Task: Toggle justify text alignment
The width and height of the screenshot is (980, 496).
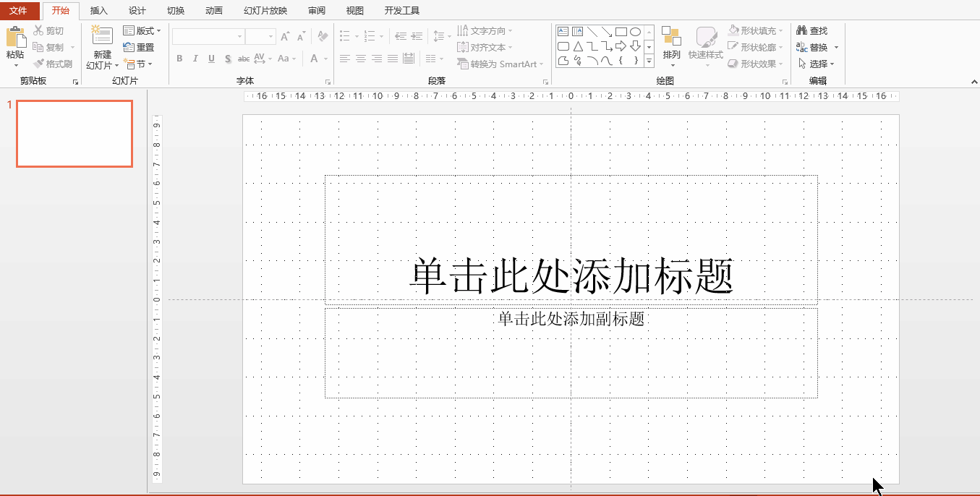Action: pyautogui.click(x=393, y=59)
